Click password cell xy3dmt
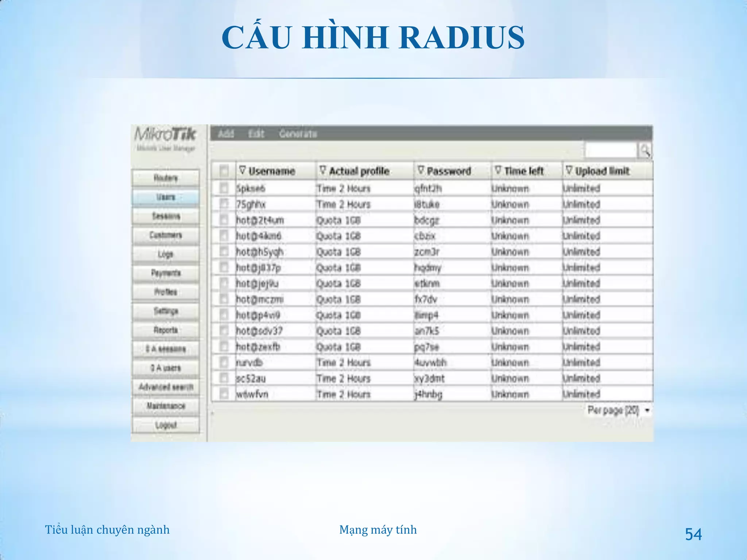The width and height of the screenshot is (747, 560). tap(430, 378)
